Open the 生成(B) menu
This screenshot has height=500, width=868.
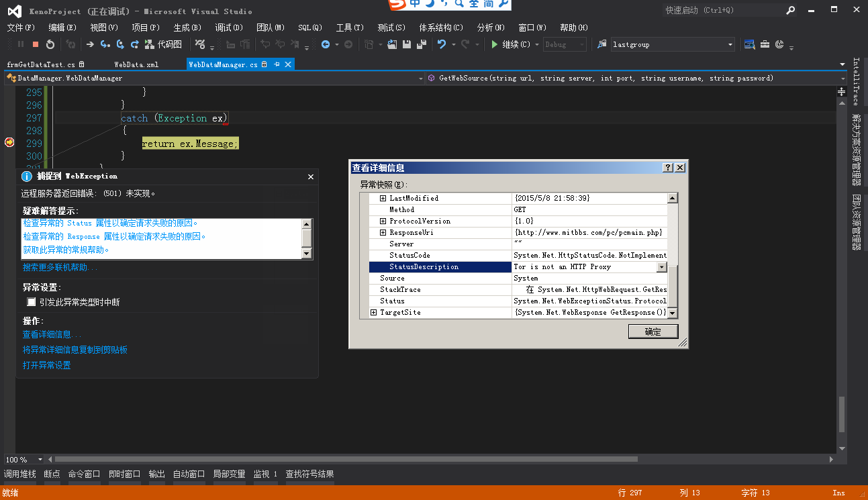(x=187, y=28)
